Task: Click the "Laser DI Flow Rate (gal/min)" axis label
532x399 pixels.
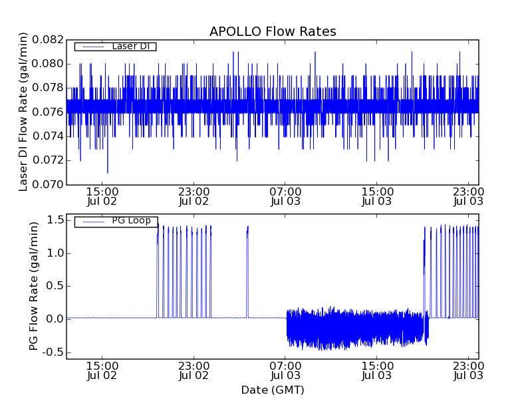Action: point(23,112)
